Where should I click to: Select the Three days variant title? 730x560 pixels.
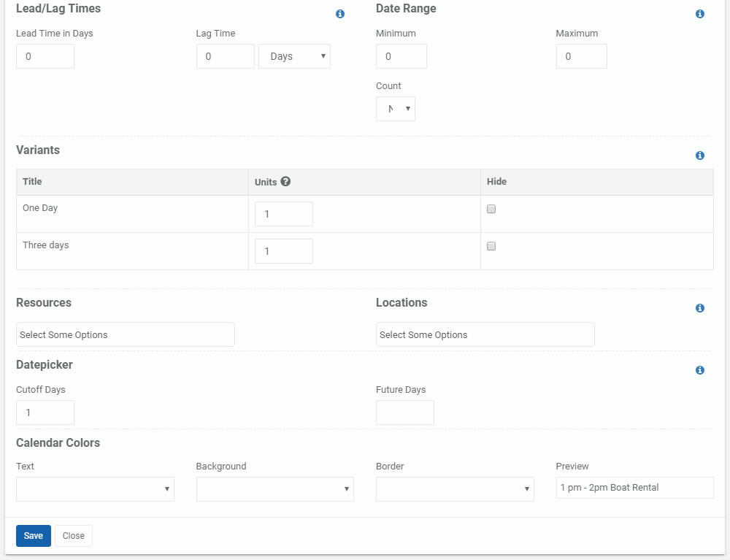[x=45, y=245]
